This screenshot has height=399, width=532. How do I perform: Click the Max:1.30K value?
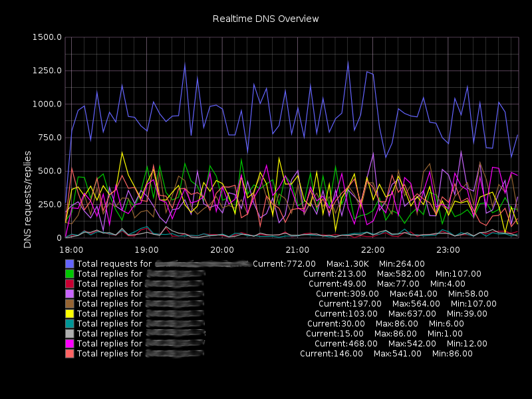pyautogui.click(x=347, y=264)
